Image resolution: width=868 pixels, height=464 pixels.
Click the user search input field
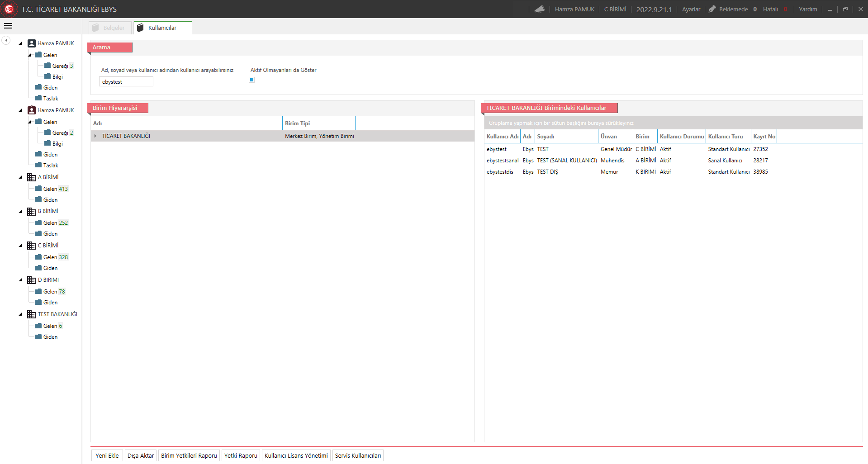pos(126,82)
